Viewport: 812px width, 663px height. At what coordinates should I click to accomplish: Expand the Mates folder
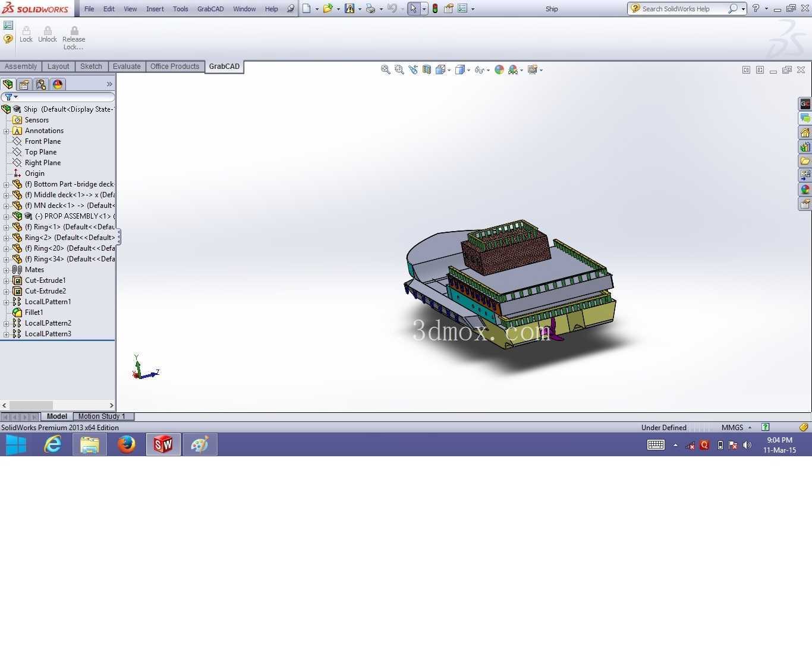pos(6,270)
